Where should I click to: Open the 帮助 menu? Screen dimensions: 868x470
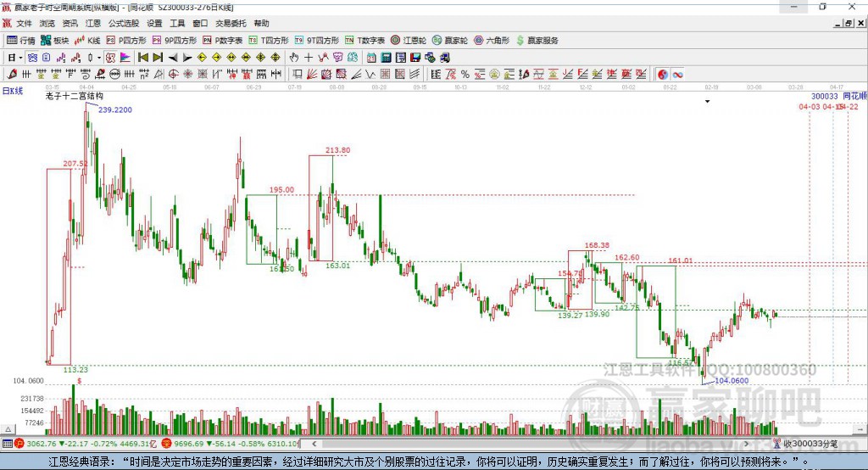[x=261, y=23]
